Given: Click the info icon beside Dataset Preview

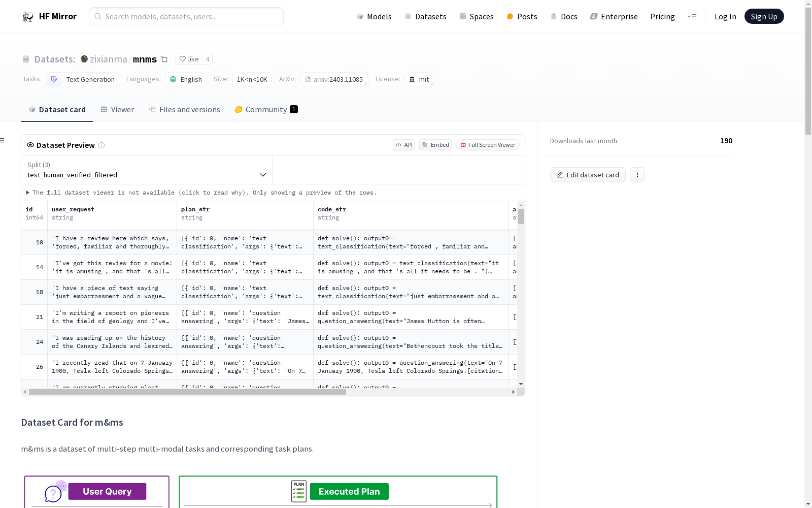Looking at the screenshot, I should pyautogui.click(x=101, y=145).
